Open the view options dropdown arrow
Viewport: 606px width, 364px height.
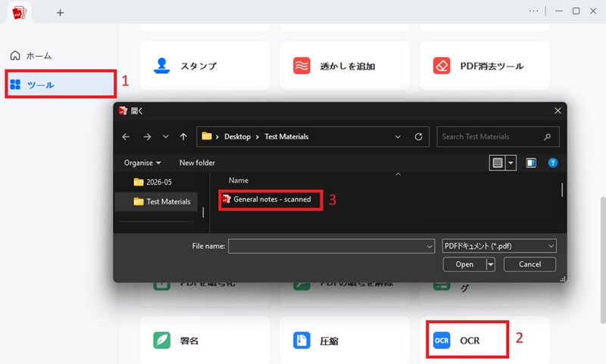click(x=511, y=163)
